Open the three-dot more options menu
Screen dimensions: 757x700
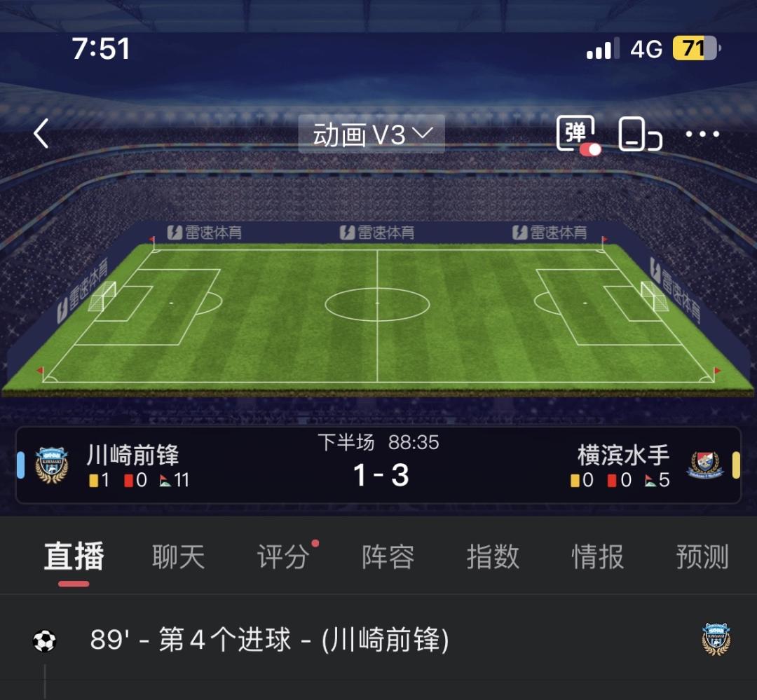[702, 135]
